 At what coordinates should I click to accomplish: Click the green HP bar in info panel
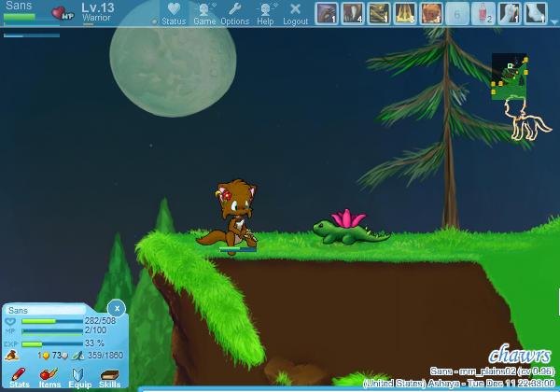click(51, 321)
